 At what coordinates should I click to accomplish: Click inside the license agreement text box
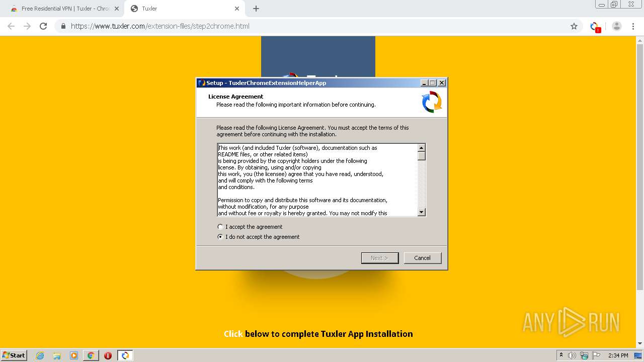[317, 180]
